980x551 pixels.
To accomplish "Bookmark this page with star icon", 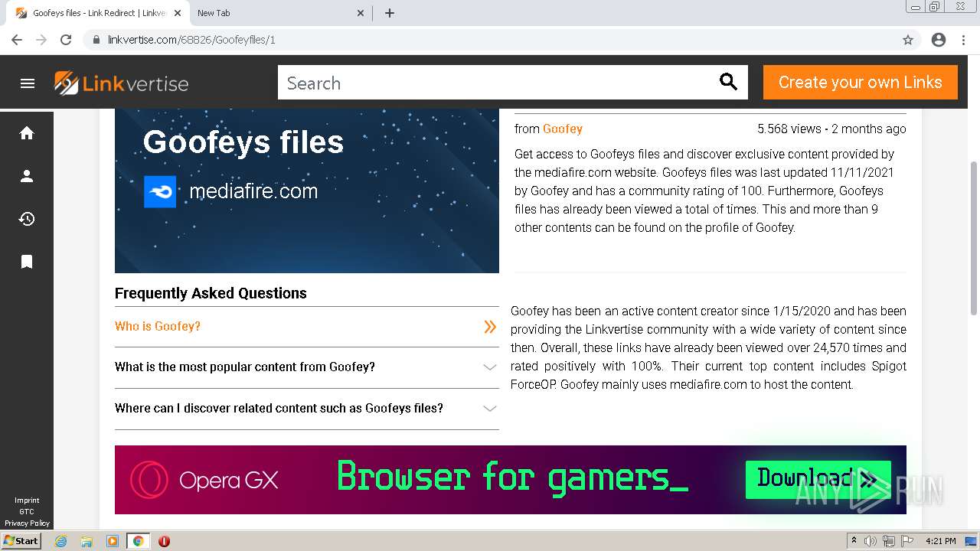I will click(x=908, y=40).
